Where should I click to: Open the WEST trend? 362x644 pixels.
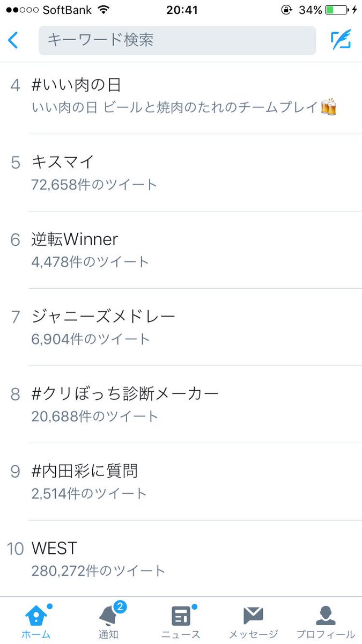[182, 558]
